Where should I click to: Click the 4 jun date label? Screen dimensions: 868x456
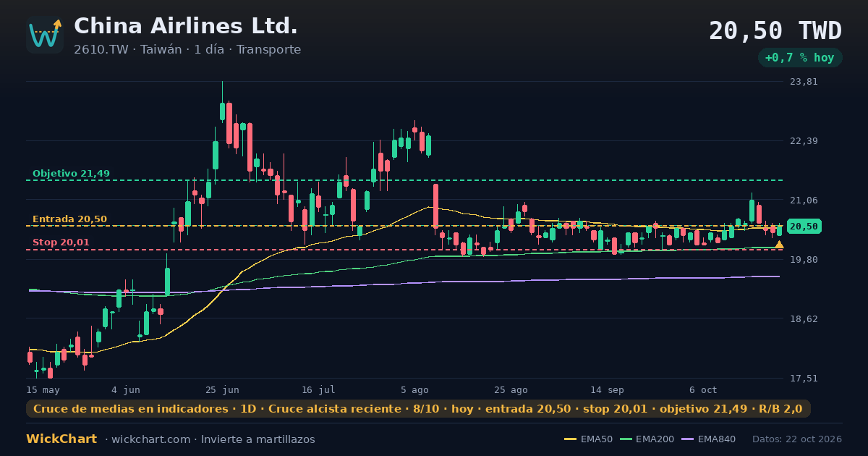click(126, 389)
